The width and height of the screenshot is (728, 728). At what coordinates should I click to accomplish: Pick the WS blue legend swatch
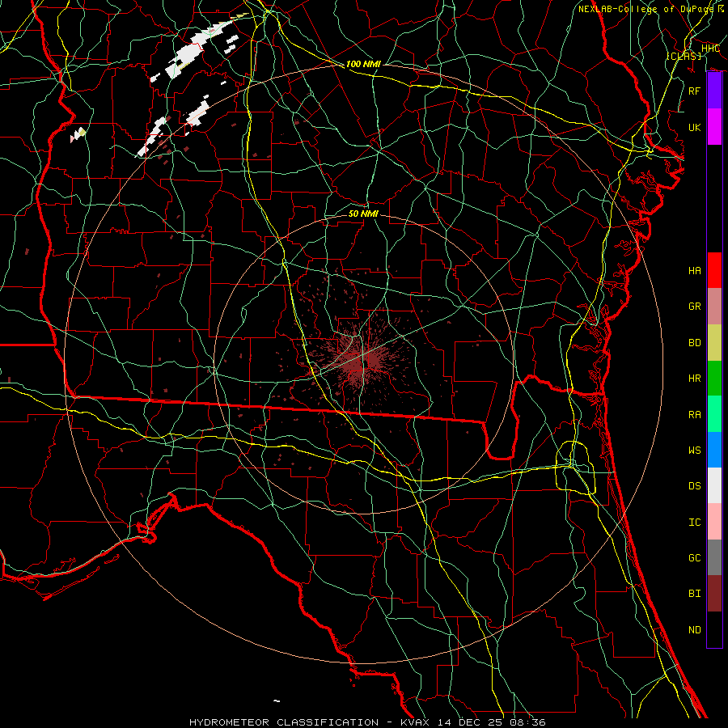(714, 450)
